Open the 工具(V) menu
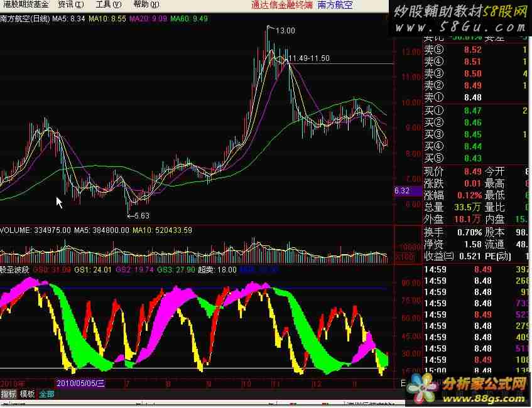Viewport: 532px width, 408px height. point(109,5)
